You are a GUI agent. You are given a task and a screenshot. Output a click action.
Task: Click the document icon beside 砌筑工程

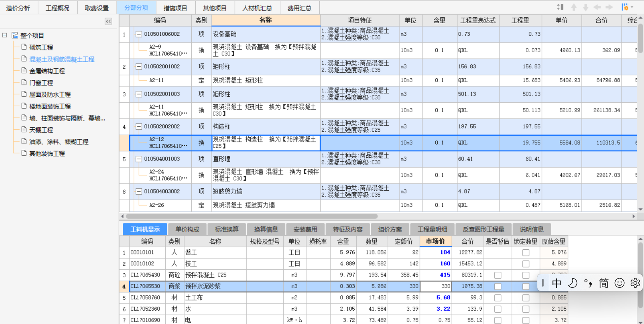pyautogui.click(x=24, y=47)
